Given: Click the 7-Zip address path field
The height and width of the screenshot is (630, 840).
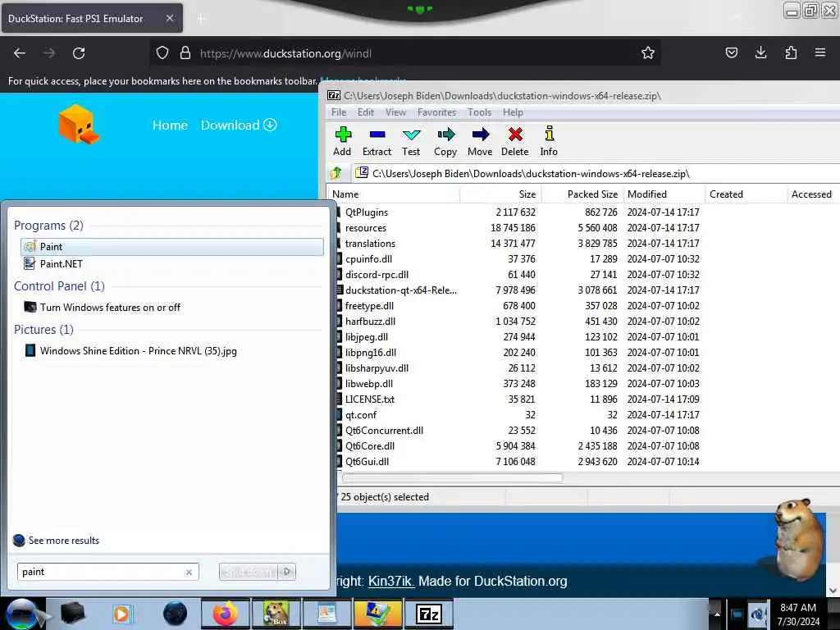Looking at the screenshot, I should (597, 173).
